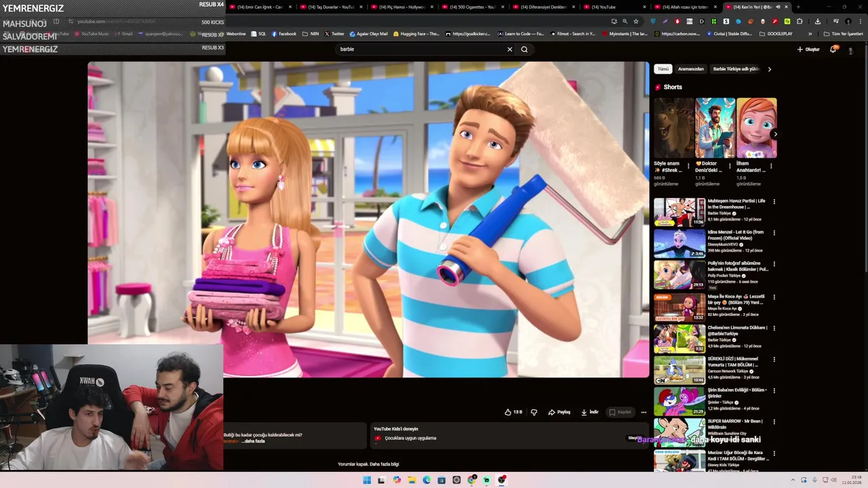
Task: Open Chrome from the taskbar
Action: pyautogui.click(x=471, y=480)
